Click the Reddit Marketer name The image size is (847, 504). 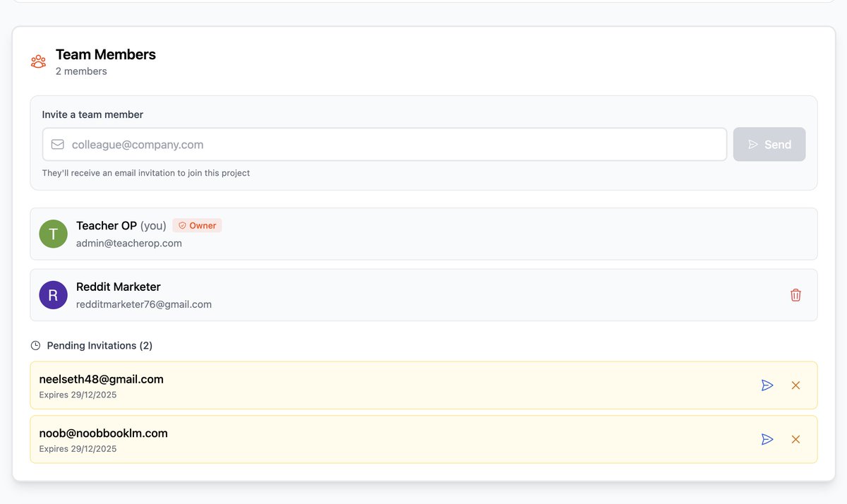pos(119,287)
